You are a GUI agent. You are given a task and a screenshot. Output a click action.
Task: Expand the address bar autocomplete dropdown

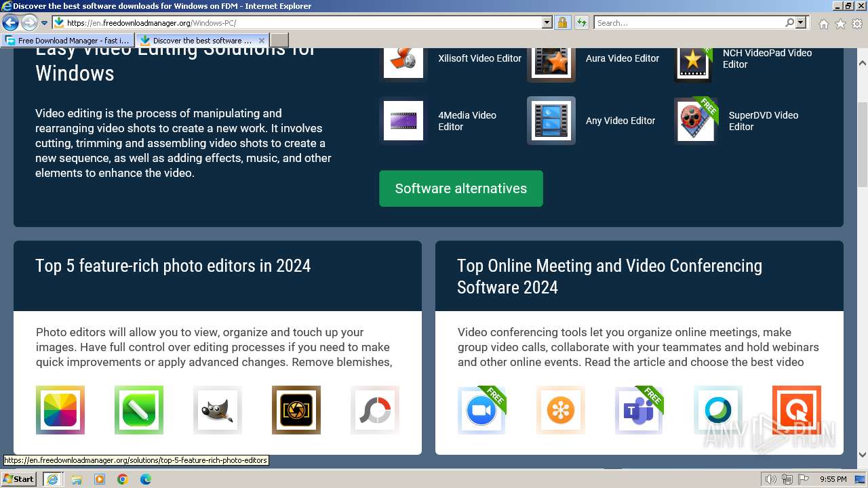tap(547, 23)
